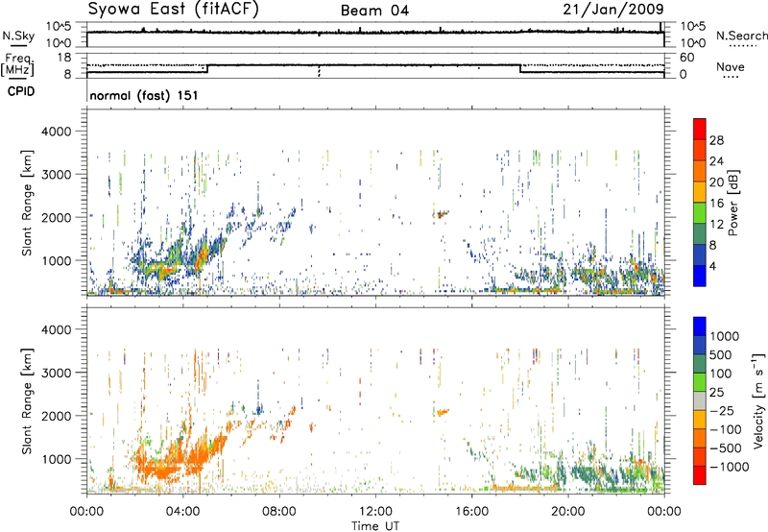
Task: Click the '4000' tick on the velocity panel axis
Action: (x=56, y=329)
